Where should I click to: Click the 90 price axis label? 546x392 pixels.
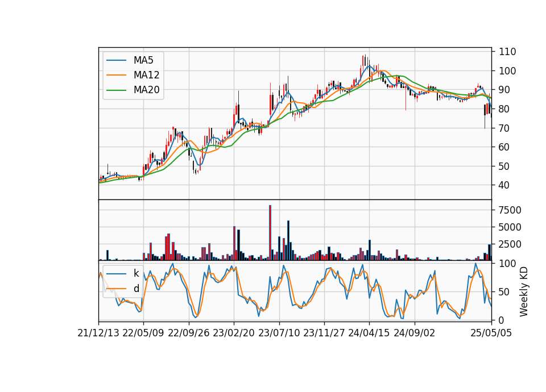pyautogui.click(x=504, y=90)
